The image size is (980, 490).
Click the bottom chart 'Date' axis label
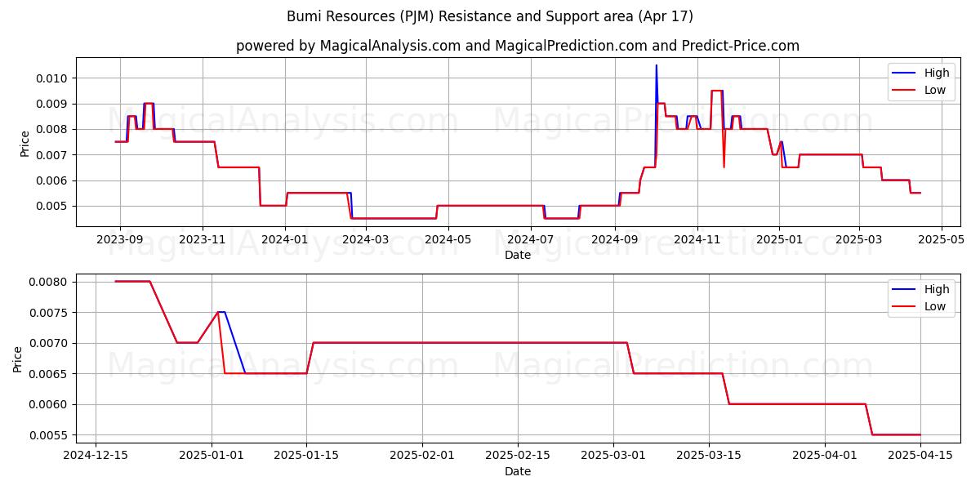coord(518,471)
